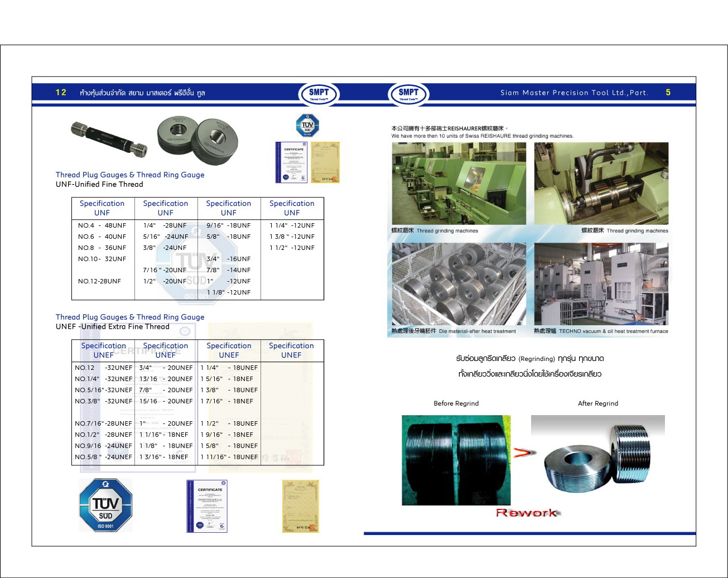Click last 'Specification UNF' column header
This screenshot has height=578, width=728.
pos(292,208)
